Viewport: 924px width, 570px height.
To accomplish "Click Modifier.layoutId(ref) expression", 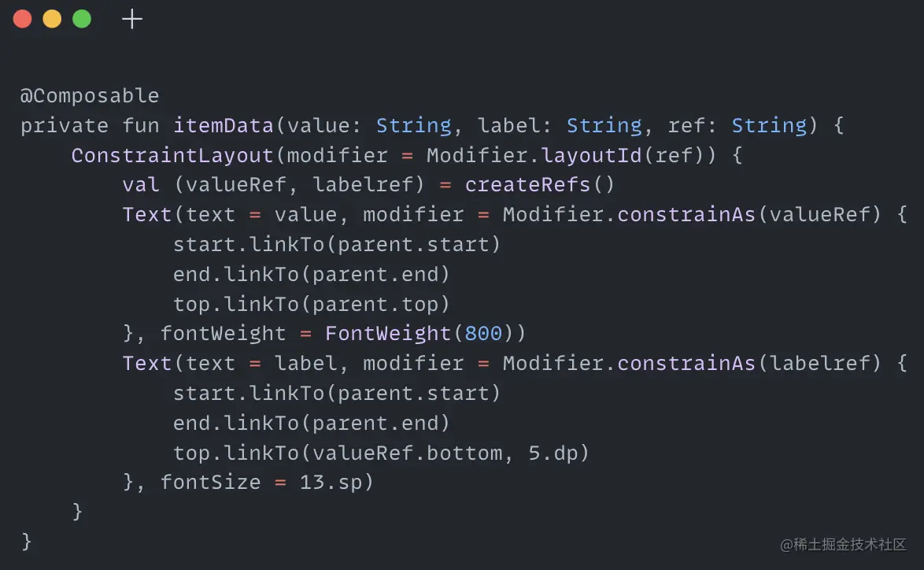I will pyautogui.click(x=571, y=155).
